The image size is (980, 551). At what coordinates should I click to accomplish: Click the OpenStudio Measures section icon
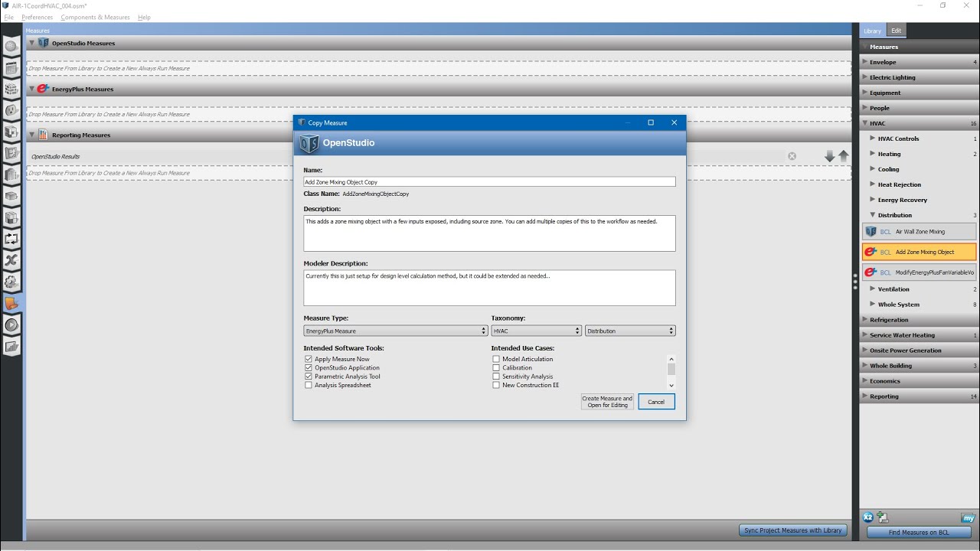point(44,43)
